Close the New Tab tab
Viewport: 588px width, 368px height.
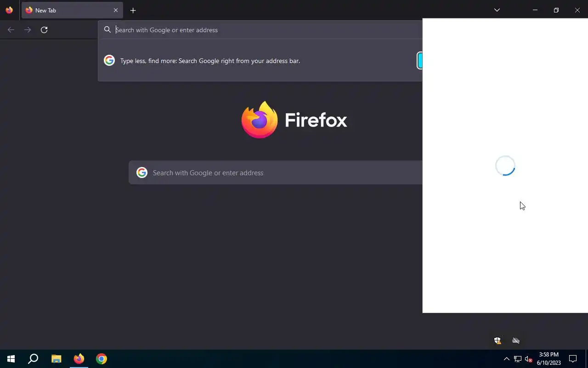tap(116, 10)
